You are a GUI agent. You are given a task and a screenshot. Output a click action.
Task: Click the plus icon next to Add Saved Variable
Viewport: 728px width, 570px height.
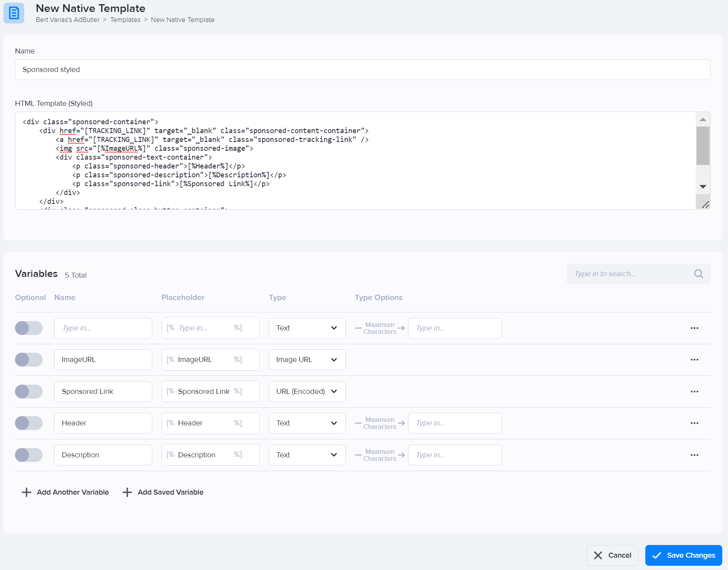[x=127, y=492]
